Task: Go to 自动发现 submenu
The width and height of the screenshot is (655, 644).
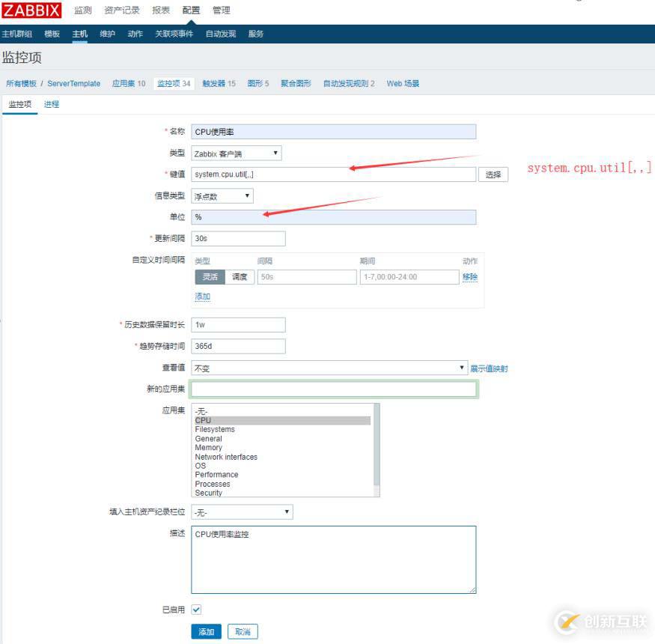Action: tap(221, 34)
